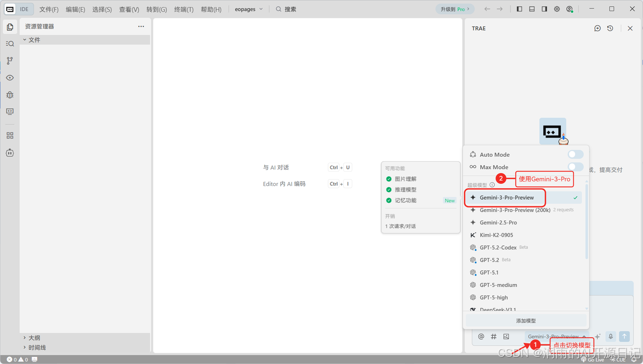Select the GPT-5.1 model
643x364 pixels.
523,273
